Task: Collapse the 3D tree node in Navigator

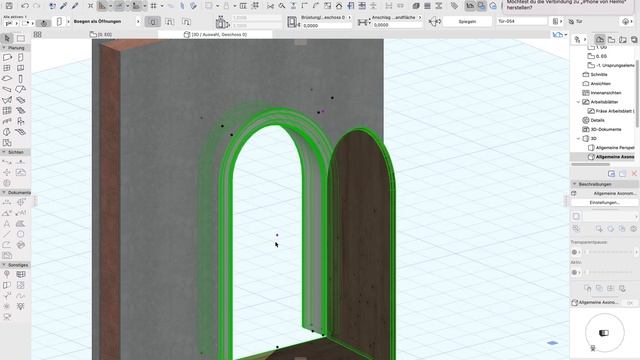Action: tap(578, 139)
